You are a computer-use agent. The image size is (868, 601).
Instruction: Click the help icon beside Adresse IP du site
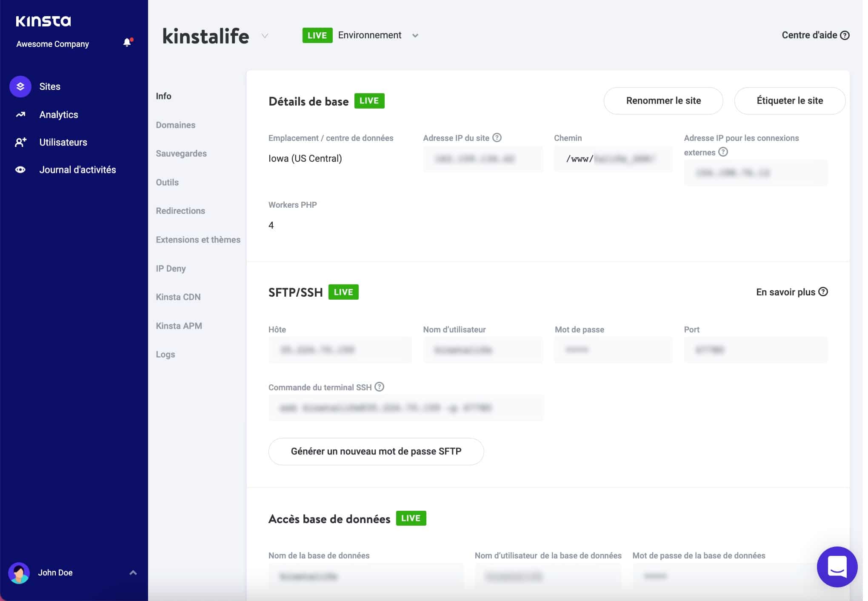point(497,137)
